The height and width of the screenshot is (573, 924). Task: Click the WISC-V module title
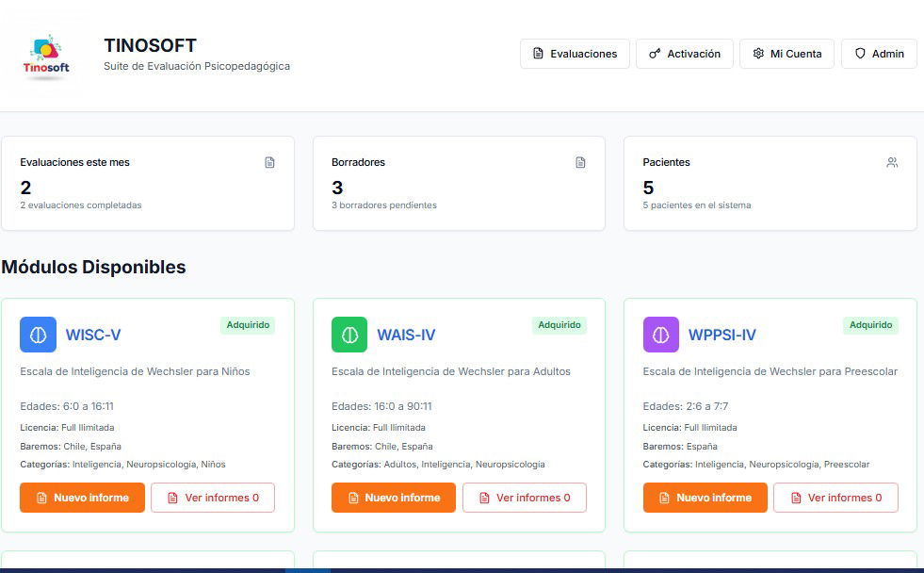93,335
